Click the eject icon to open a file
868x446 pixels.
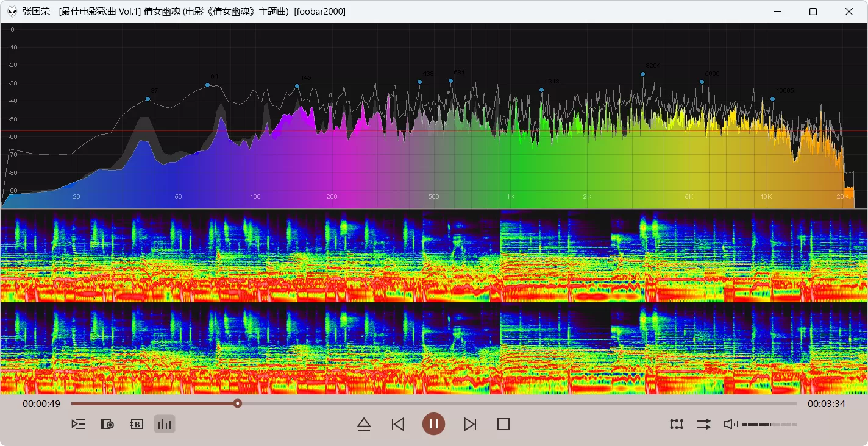tap(364, 424)
